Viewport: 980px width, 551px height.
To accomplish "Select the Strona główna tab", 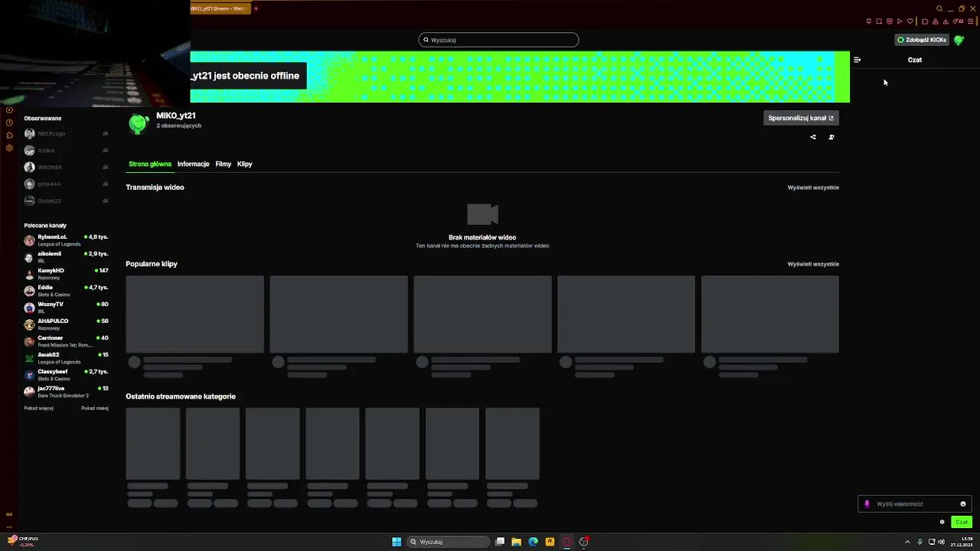I will point(150,164).
